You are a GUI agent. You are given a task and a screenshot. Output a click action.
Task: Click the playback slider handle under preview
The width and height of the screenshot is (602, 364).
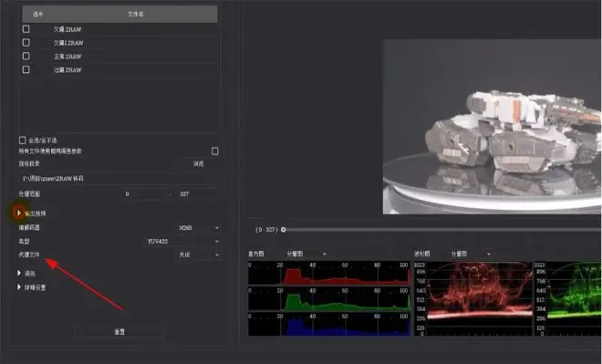tap(284, 230)
